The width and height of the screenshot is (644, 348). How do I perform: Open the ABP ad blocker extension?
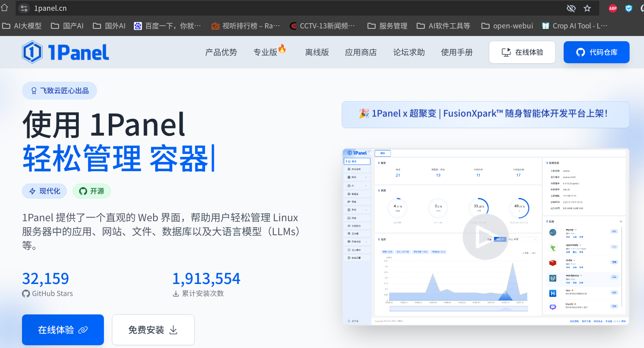click(x=613, y=8)
